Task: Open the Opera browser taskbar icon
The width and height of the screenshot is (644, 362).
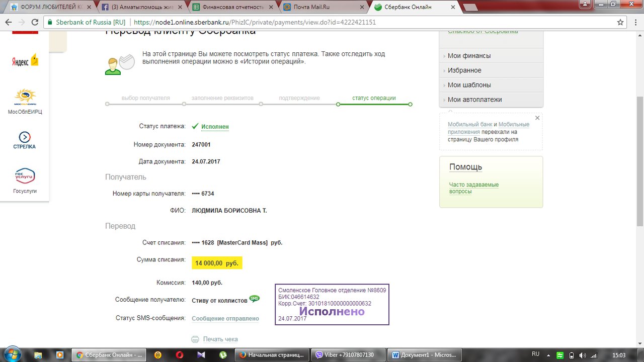Action: [x=180, y=354]
